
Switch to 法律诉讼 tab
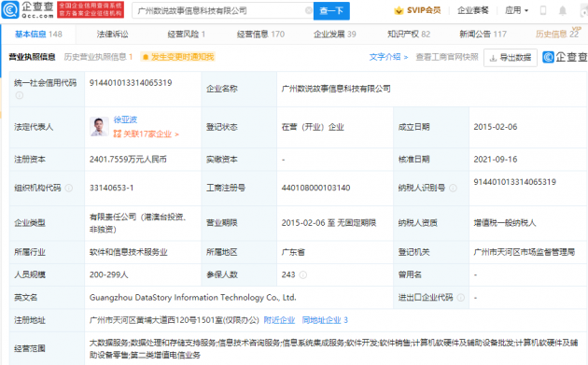click(113, 35)
